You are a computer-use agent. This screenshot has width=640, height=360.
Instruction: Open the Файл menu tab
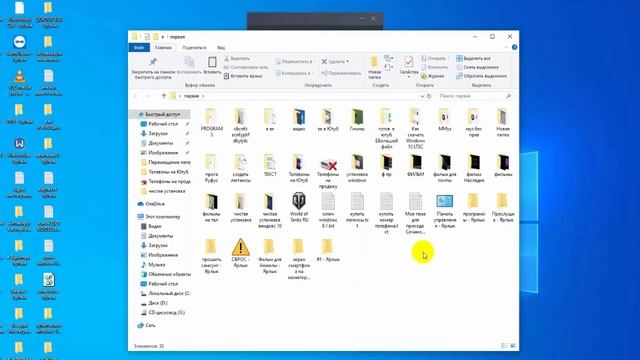pyautogui.click(x=139, y=47)
